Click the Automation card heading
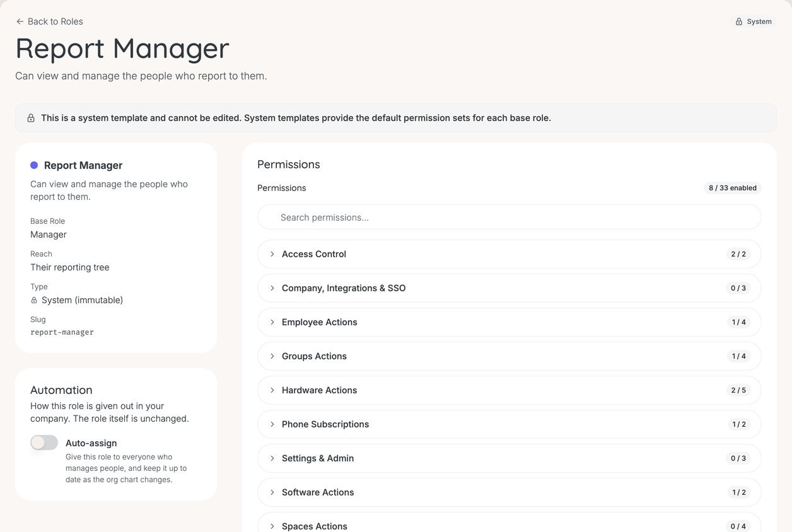This screenshot has width=792, height=532. 61,390
